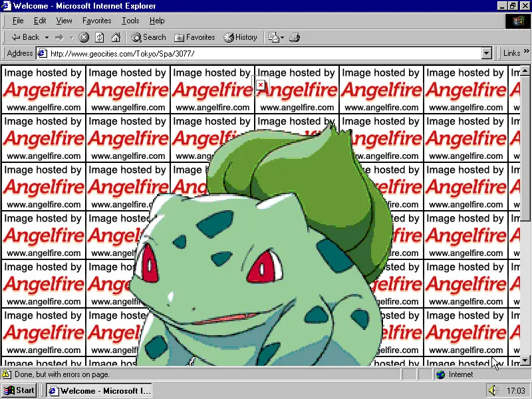The height and width of the screenshot is (399, 532).
Task: Launch Internet Explorer from the Quick Launch bar
Action: click(x=52, y=390)
